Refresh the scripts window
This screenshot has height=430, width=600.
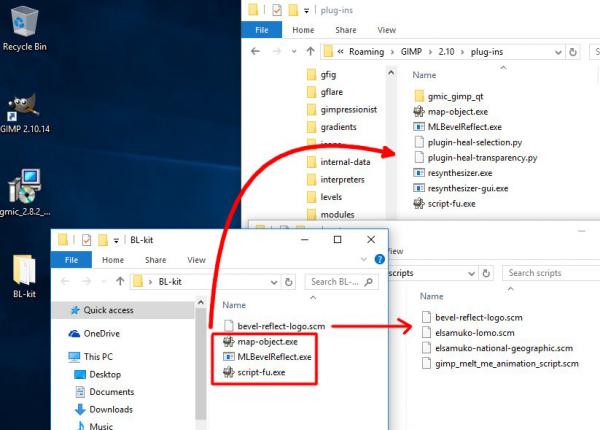click(486, 273)
